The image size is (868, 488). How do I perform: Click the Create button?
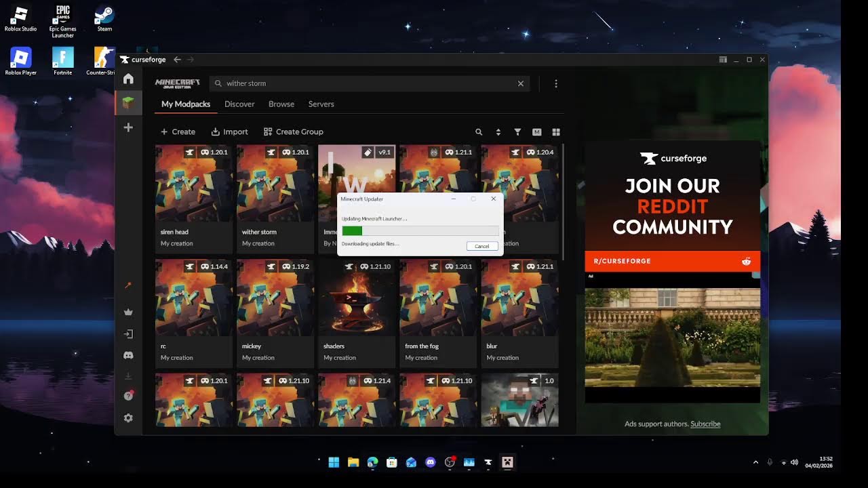coord(178,132)
